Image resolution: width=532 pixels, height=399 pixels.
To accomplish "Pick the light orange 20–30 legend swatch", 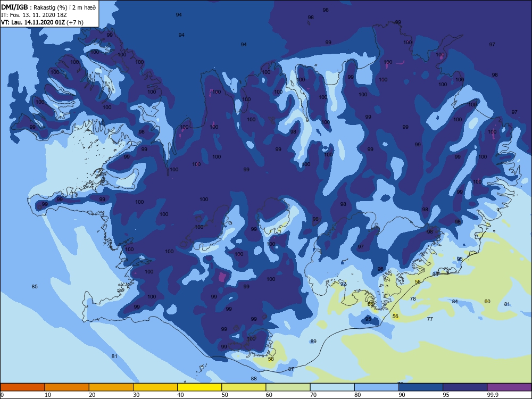I will (111, 387).
